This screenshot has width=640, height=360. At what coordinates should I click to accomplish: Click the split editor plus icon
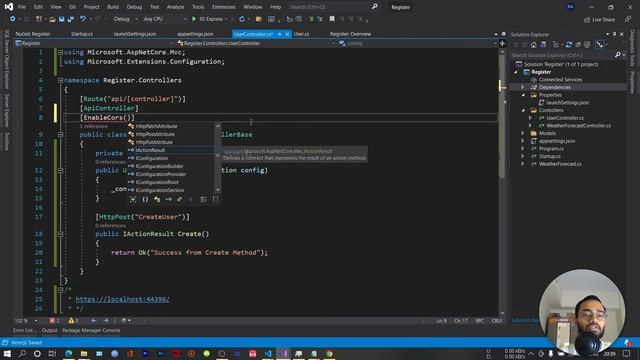point(502,43)
